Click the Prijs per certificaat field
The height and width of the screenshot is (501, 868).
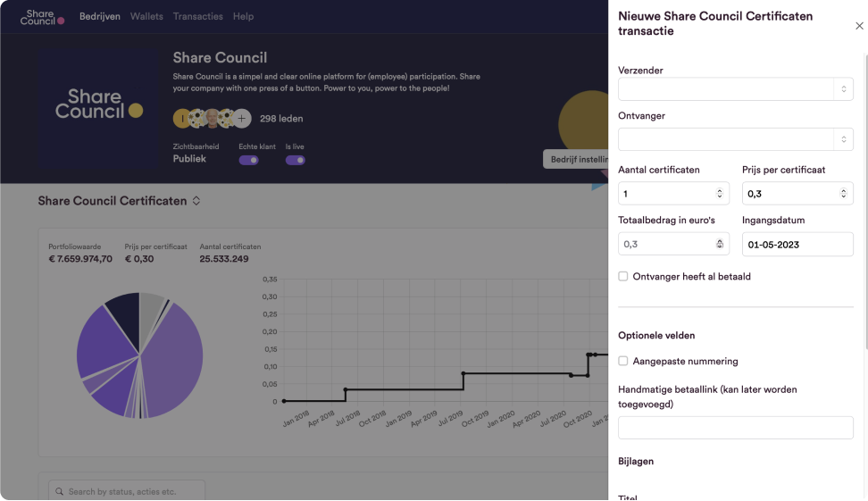click(797, 194)
